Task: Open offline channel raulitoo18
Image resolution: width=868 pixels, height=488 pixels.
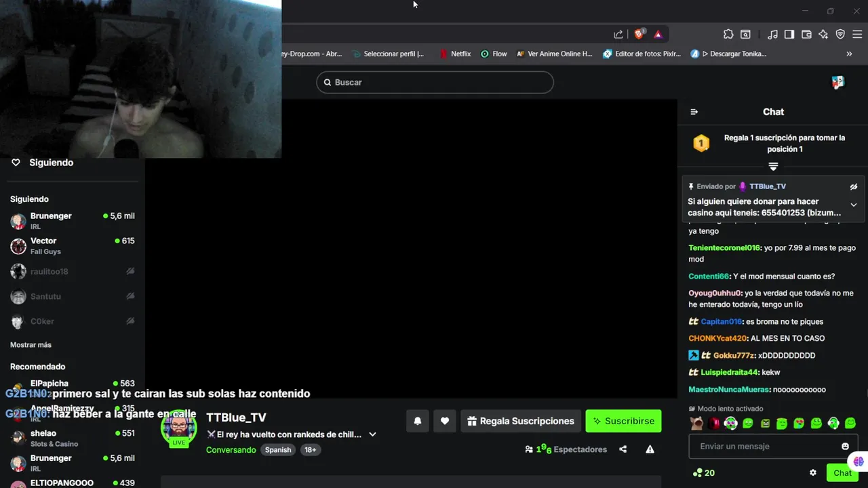Action: tap(73, 271)
